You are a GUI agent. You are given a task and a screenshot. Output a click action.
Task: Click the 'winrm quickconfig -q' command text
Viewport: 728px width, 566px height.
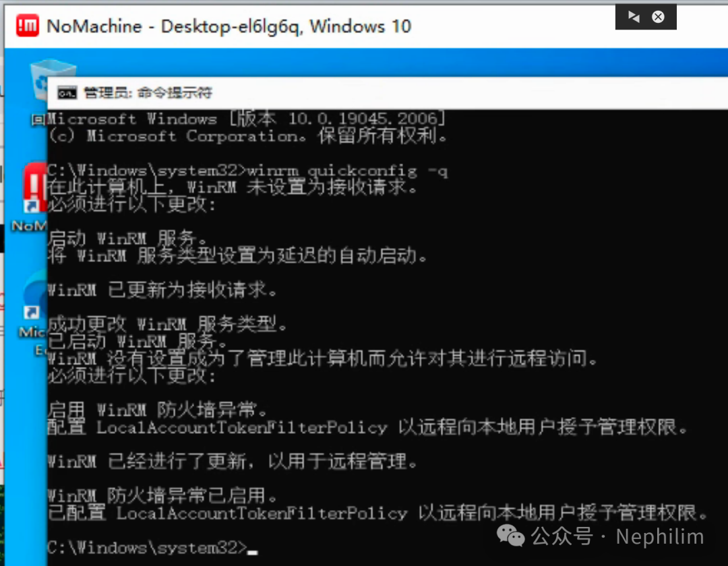[x=347, y=171]
